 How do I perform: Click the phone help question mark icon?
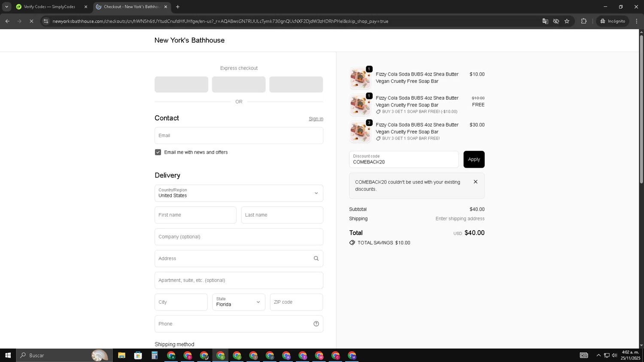click(x=316, y=324)
